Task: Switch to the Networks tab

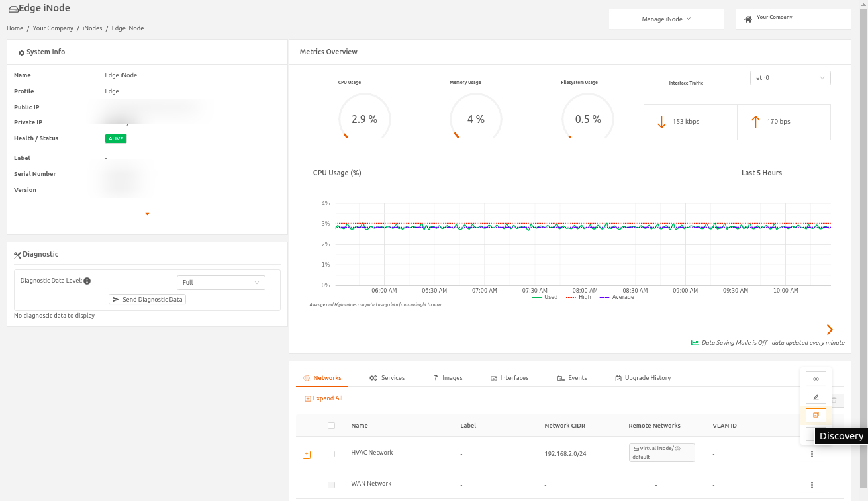Action: pyautogui.click(x=322, y=378)
